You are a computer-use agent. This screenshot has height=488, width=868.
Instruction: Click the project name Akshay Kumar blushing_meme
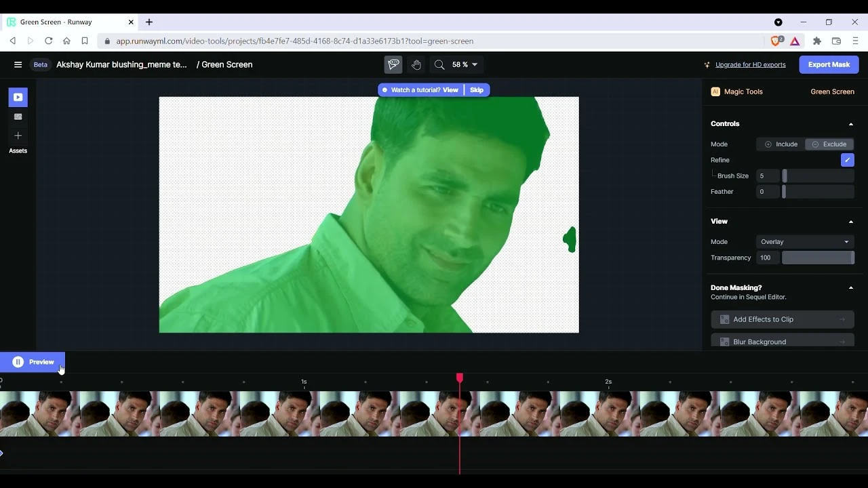121,64
